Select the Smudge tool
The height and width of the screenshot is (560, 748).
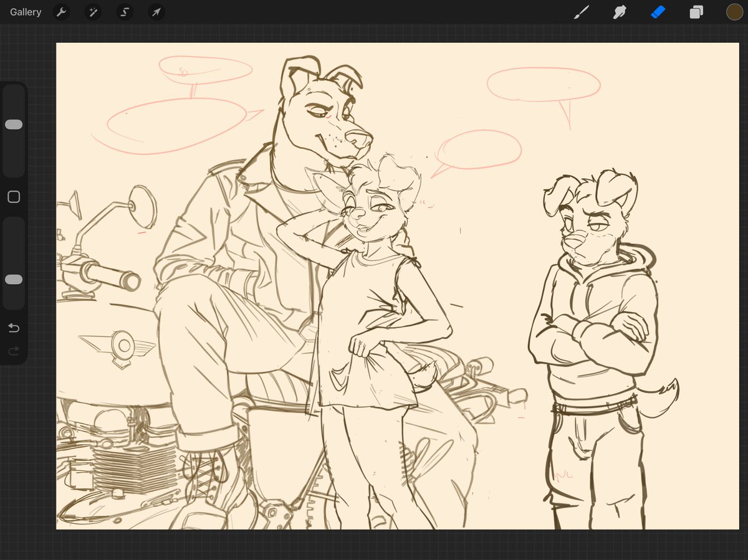pos(620,12)
